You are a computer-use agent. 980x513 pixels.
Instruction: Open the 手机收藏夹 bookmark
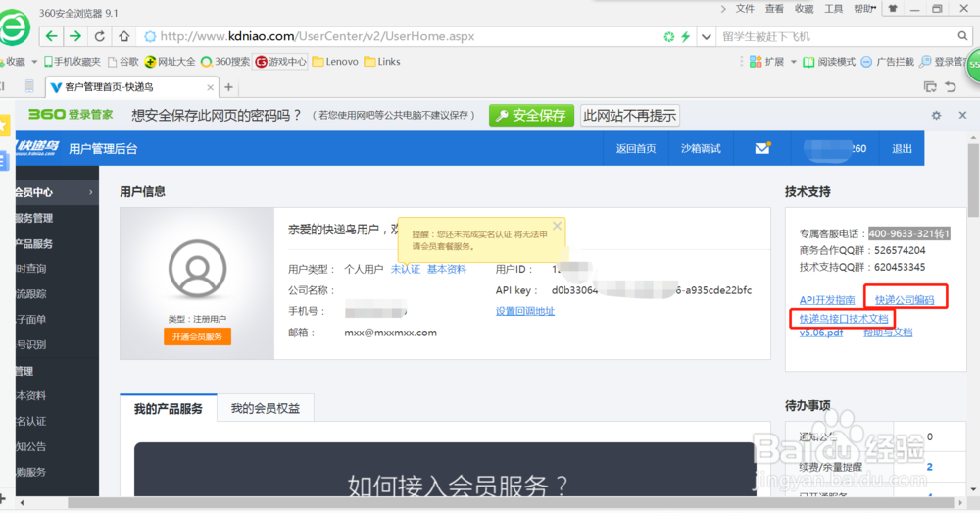pyautogui.click(x=72, y=62)
